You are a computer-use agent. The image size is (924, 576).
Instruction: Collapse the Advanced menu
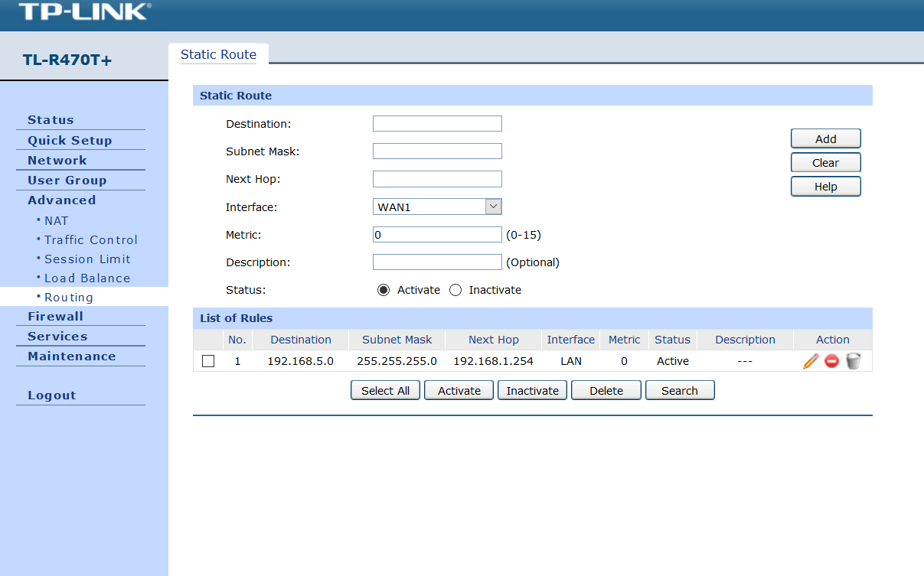point(62,200)
